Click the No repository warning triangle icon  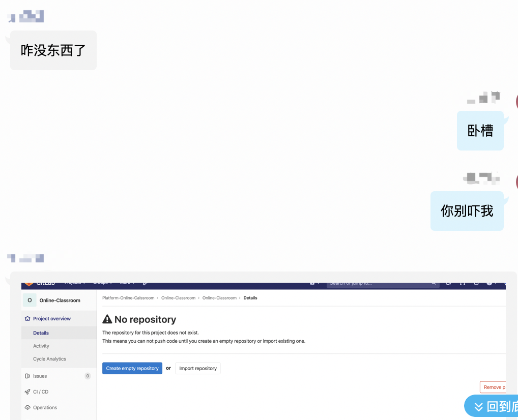[107, 319]
